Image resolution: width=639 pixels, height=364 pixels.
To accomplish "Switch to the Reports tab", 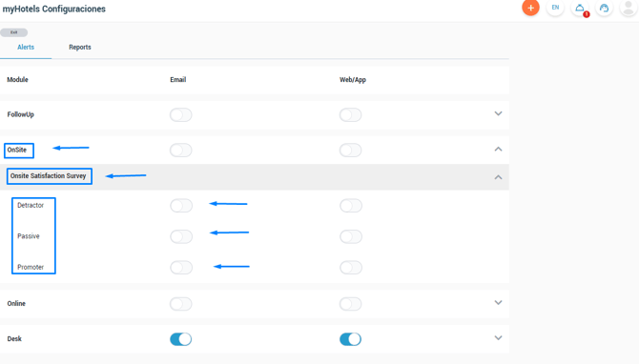I will coord(80,48).
